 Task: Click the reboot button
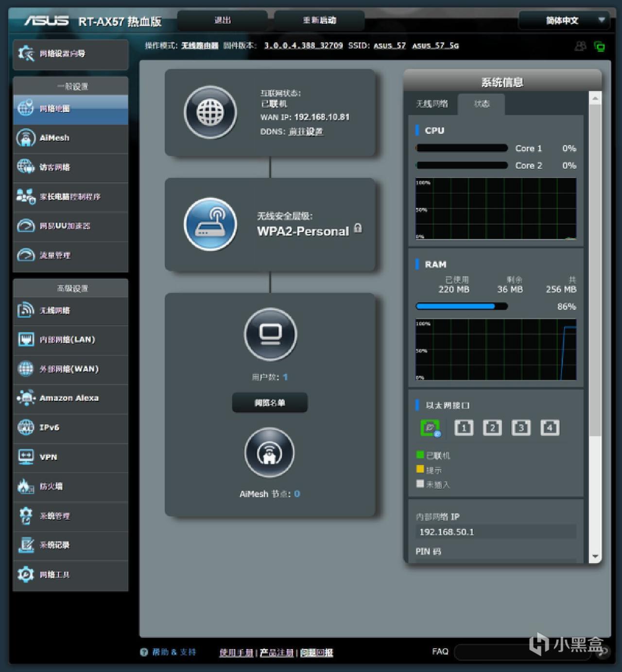[319, 20]
